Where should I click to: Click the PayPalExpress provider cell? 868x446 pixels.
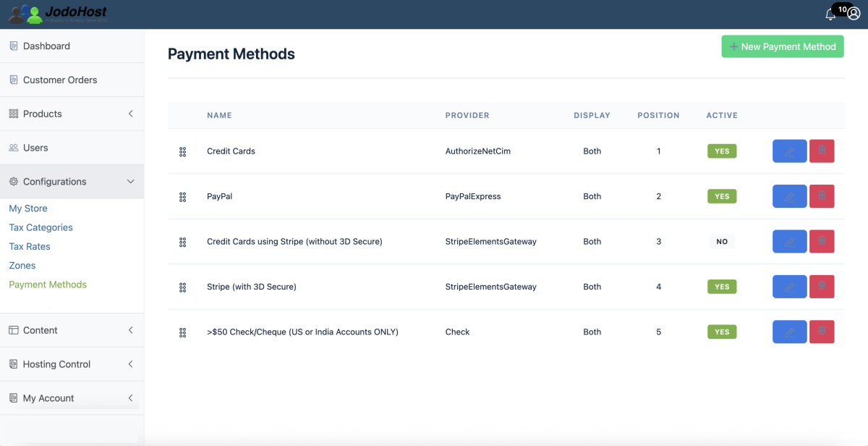pyautogui.click(x=473, y=196)
